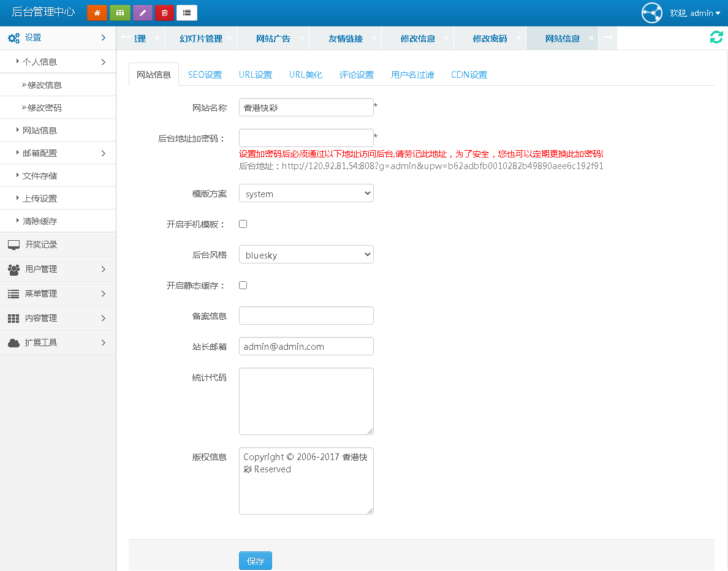Refresh tabs using the green refresh icon
728x571 pixels.
pyautogui.click(x=716, y=37)
